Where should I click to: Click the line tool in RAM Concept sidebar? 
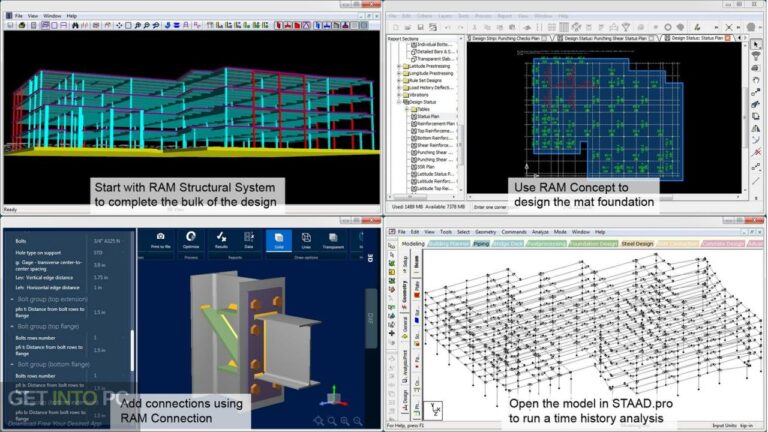tap(756, 181)
